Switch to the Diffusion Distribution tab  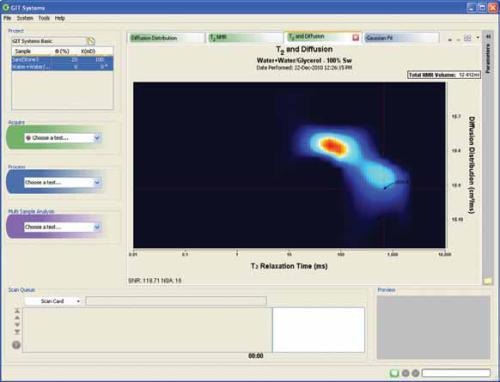(167, 38)
